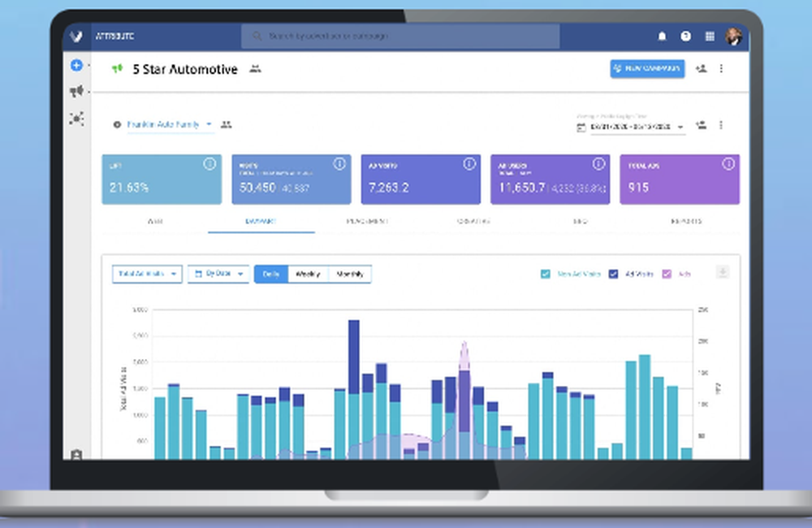Click the 21.63% stat card

tap(162, 180)
